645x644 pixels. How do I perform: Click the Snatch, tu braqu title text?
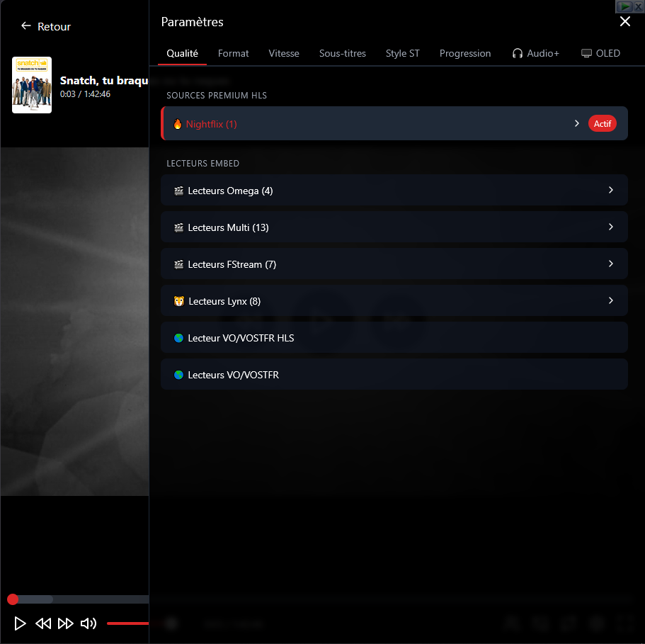[x=104, y=80]
